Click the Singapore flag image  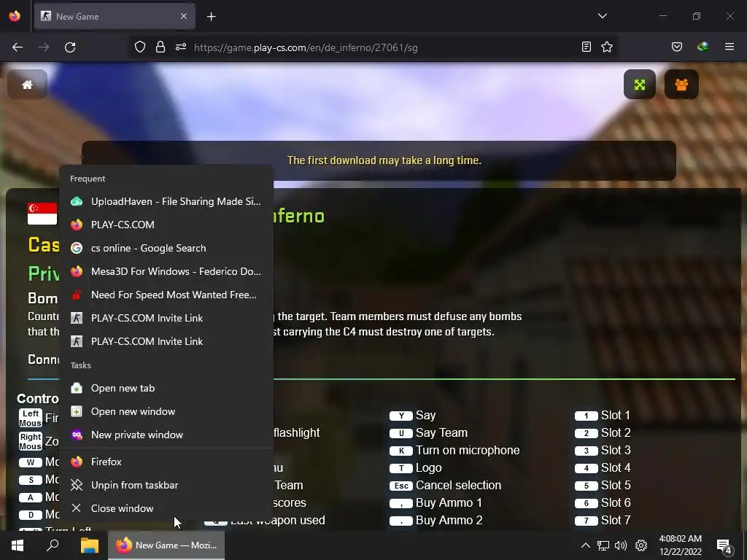(42, 214)
